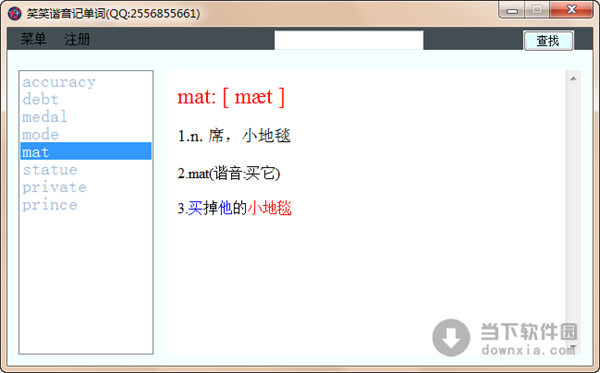Select the word accuracy in list

[86, 82]
